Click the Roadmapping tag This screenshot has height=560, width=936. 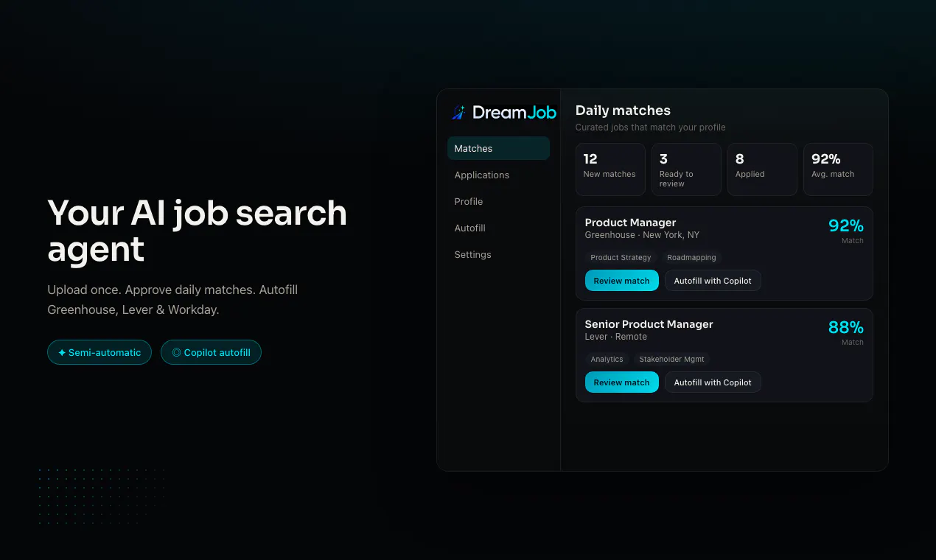pos(691,258)
